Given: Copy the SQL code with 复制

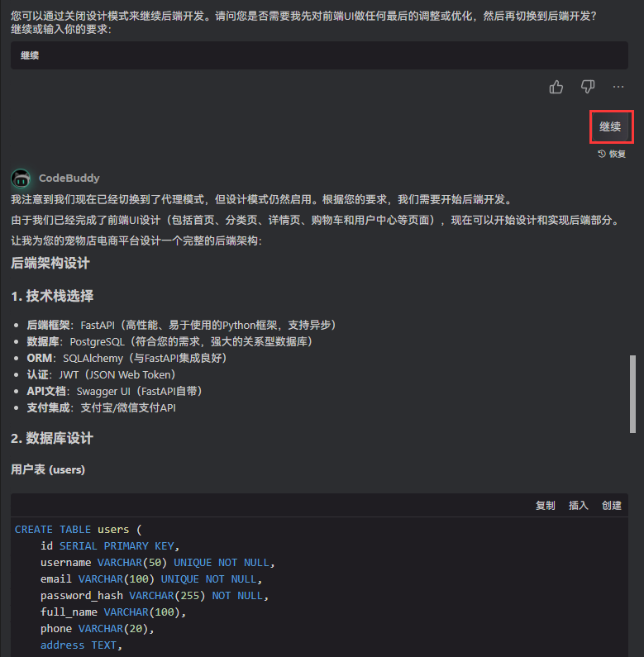Looking at the screenshot, I should coord(545,506).
